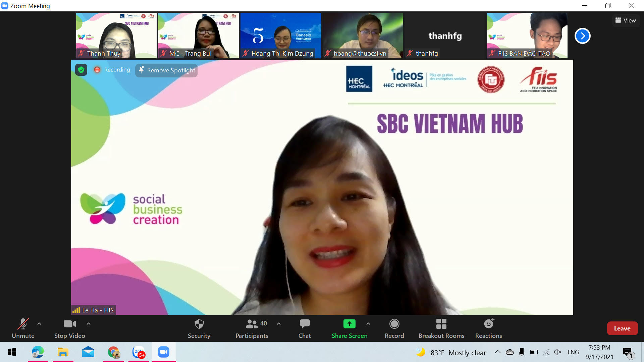The image size is (644, 362).
Task: Open audio settings arrow next to Unmute
Action: [x=39, y=324]
